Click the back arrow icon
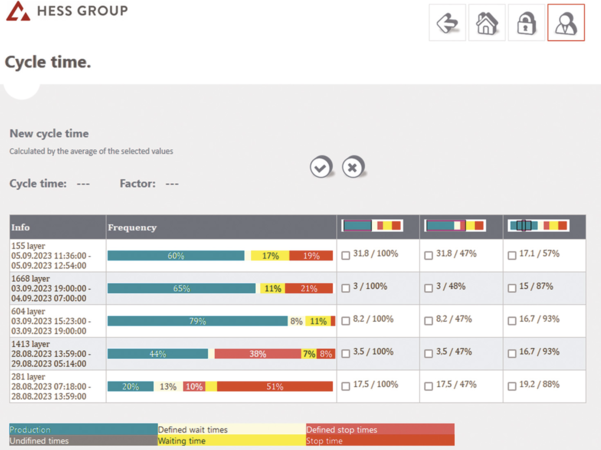 point(447,23)
